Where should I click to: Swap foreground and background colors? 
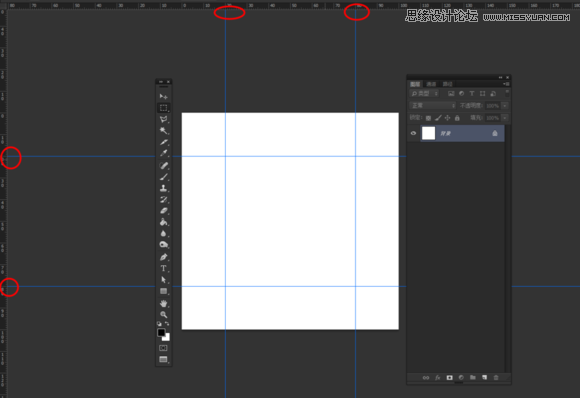tap(167, 324)
